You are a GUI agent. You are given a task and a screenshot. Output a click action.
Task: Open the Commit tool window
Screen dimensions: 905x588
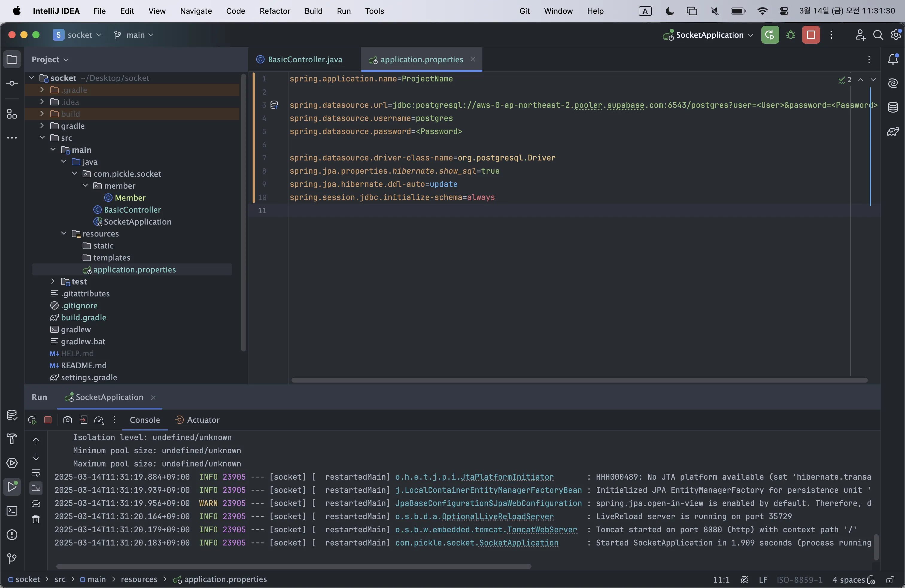(x=12, y=83)
